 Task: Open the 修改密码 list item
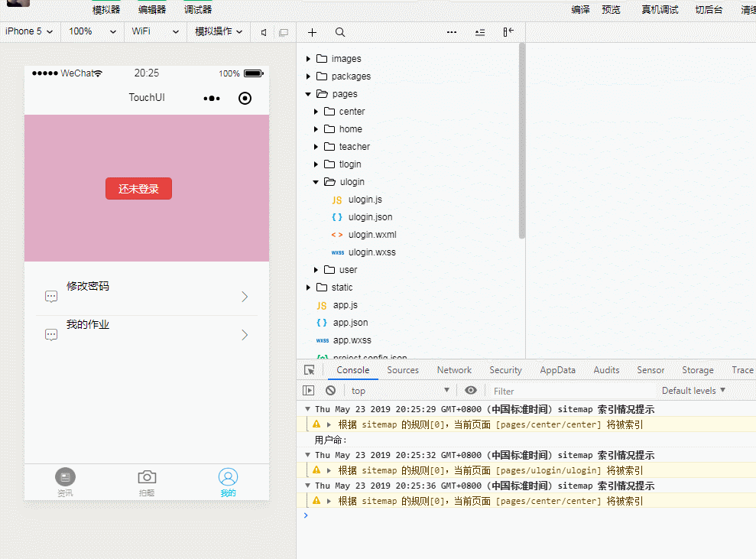(x=146, y=296)
